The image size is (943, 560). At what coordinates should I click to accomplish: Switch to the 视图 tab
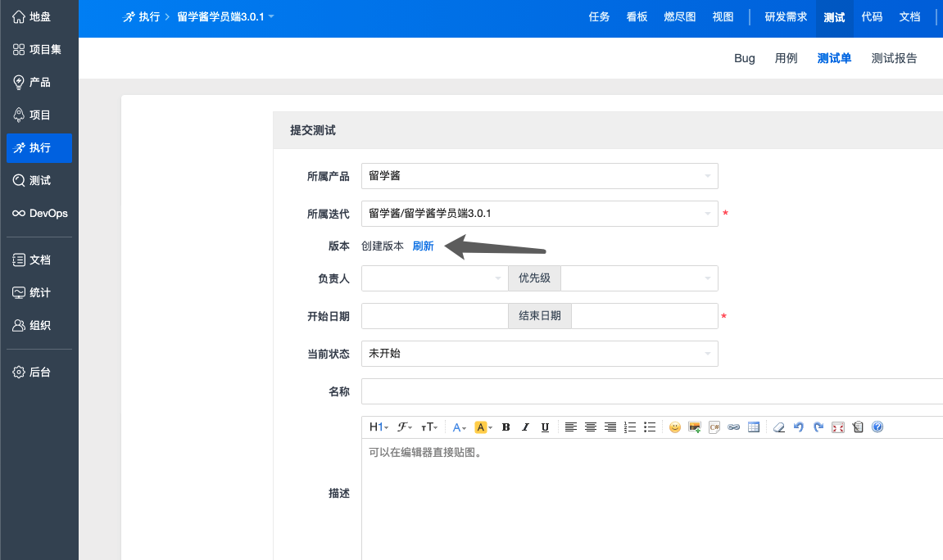[x=723, y=17]
